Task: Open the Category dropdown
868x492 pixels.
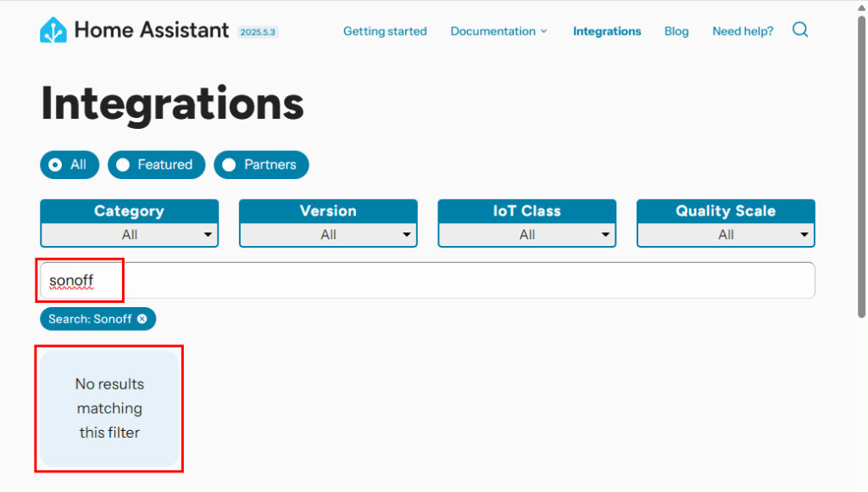Action: (129, 234)
